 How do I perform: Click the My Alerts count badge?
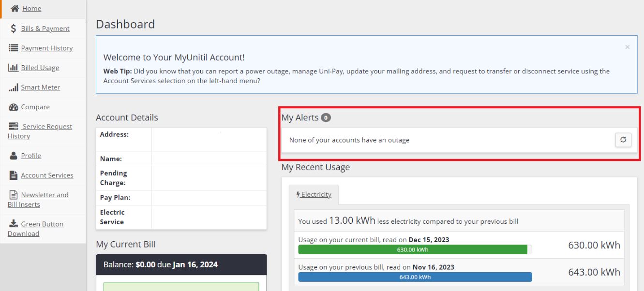pyautogui.click(x=327, y=117)
